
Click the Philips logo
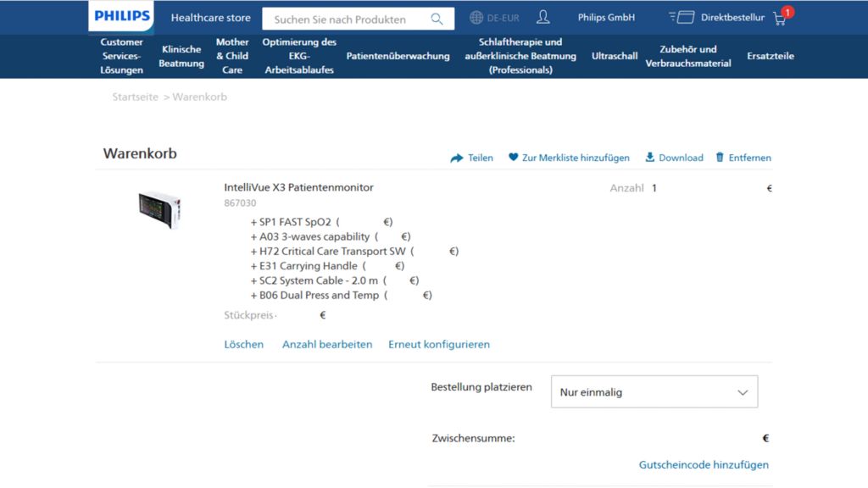tap(121, 15)
